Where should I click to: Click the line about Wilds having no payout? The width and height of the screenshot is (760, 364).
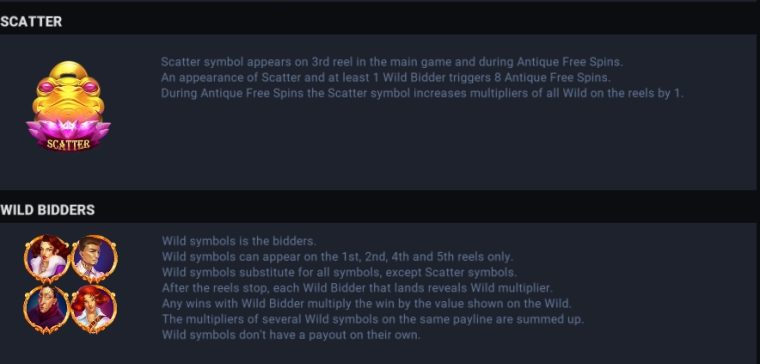point(291,335)
